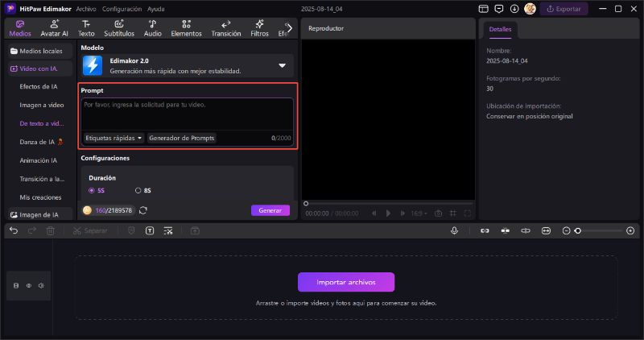644x340 pixels.
Task: Open the Elementos tab
Action: [186, 29]
